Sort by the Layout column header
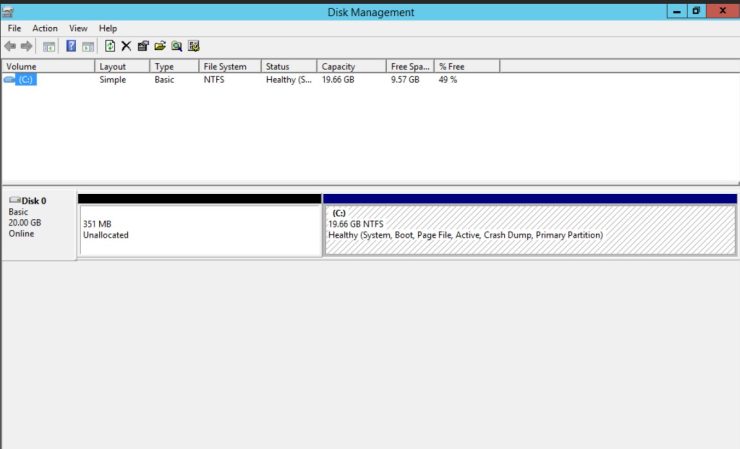This screenshot has width=740, height=449. (122, 67)
